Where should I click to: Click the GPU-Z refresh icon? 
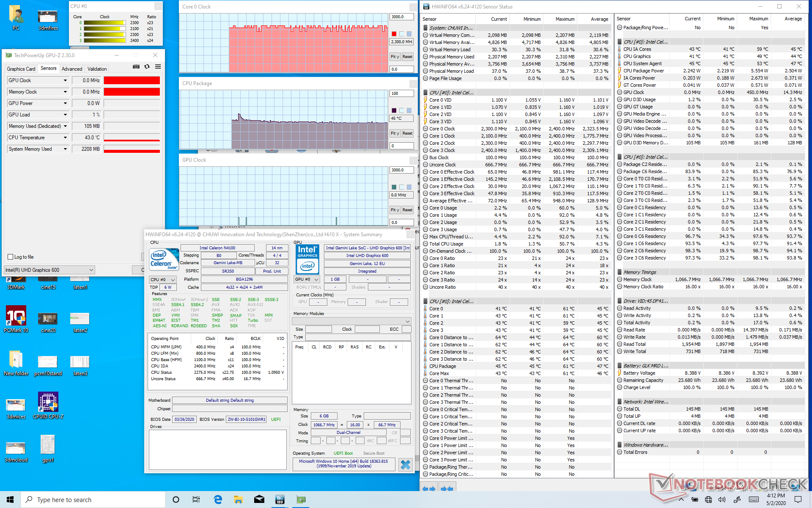[147, 66]
